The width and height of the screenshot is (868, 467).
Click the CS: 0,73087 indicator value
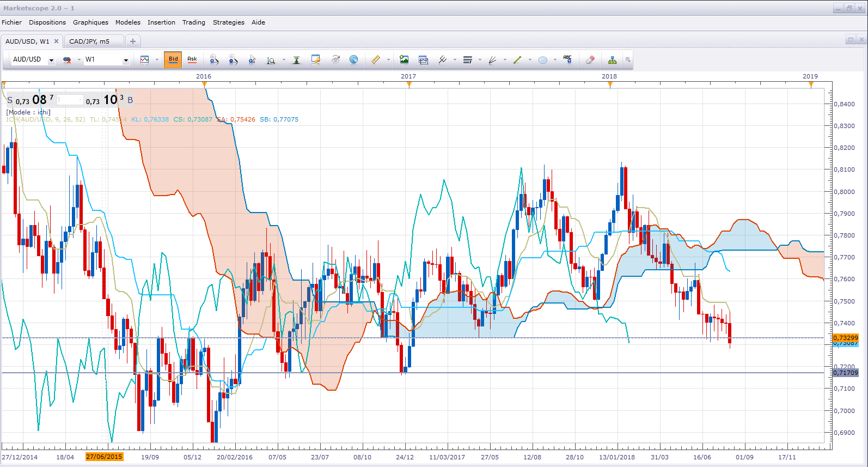pyautogui.click(x=193, y=119)
